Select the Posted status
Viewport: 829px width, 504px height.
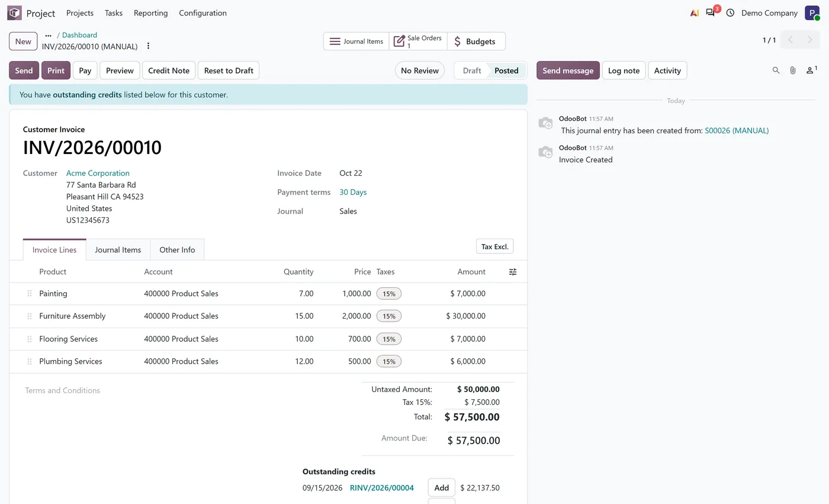click(x=506, y=70)
